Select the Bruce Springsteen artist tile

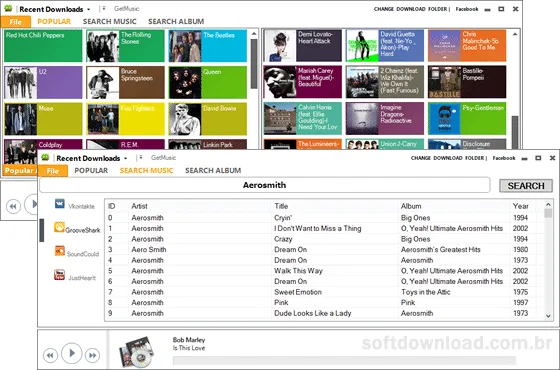(125, 82)
